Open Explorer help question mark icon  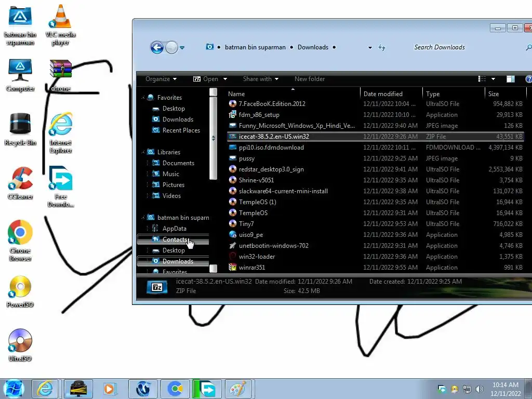click(528, 79)
